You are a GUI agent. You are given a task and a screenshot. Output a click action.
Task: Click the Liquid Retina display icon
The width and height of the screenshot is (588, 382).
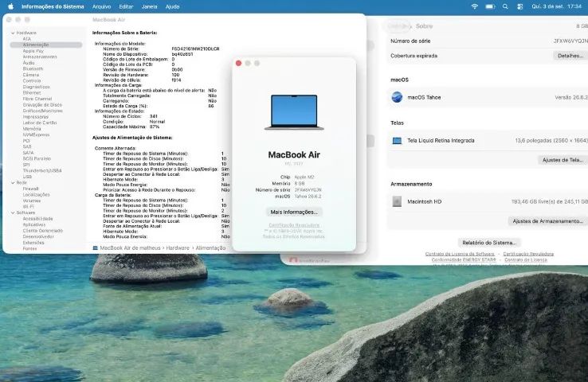coord(397,141)
